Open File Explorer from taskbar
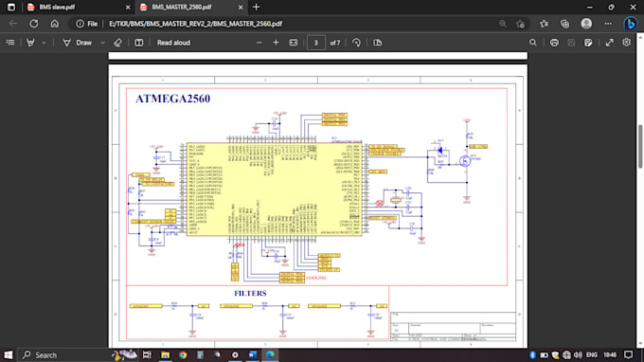The width and height of the screenshot is (644, 362). coord(165,355)
